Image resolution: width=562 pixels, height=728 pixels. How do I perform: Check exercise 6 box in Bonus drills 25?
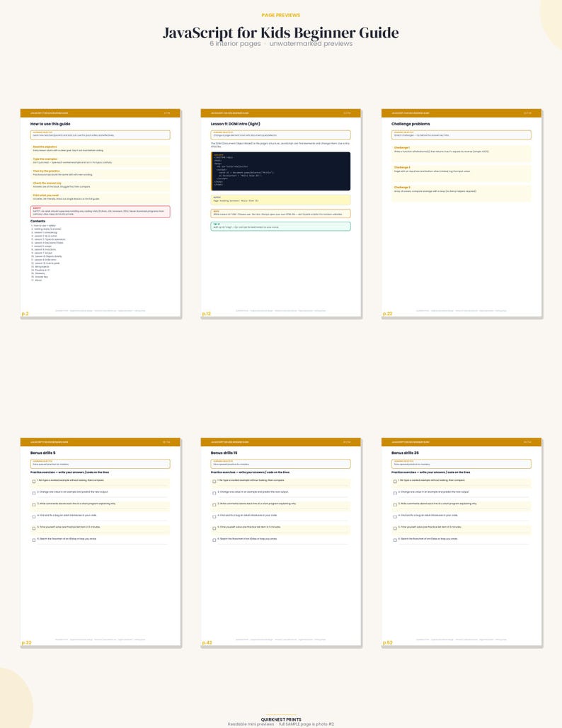pos(395,540)
